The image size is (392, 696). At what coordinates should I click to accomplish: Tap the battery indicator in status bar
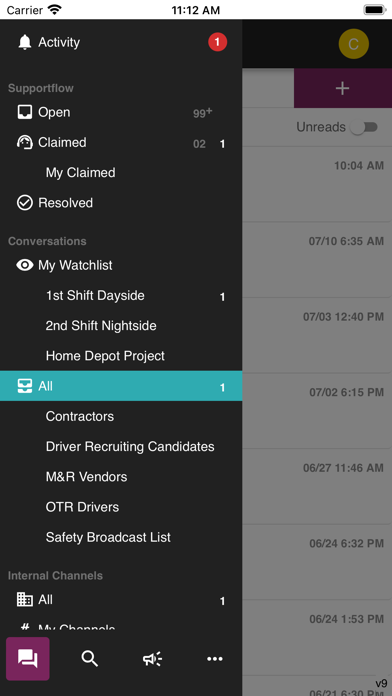pos(375,10)
